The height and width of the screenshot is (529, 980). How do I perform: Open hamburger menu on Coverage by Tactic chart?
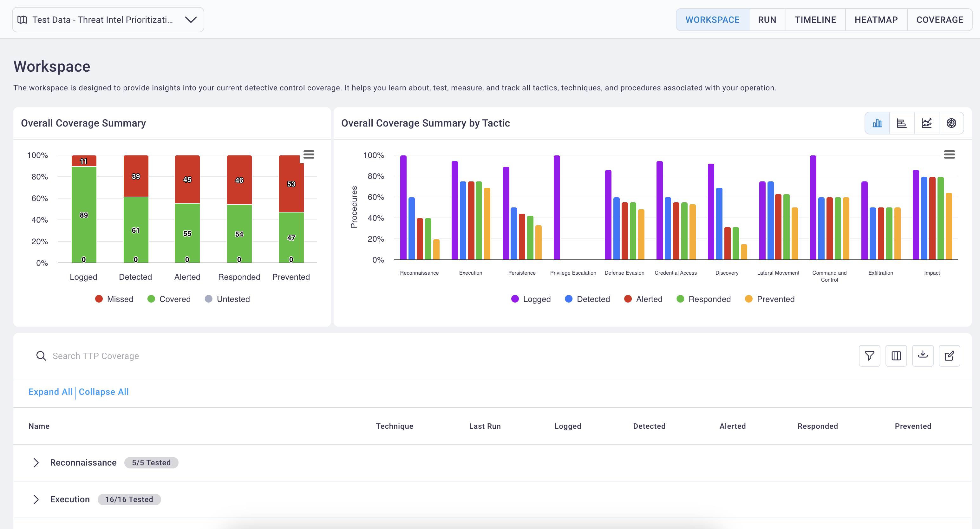[949, 154]
